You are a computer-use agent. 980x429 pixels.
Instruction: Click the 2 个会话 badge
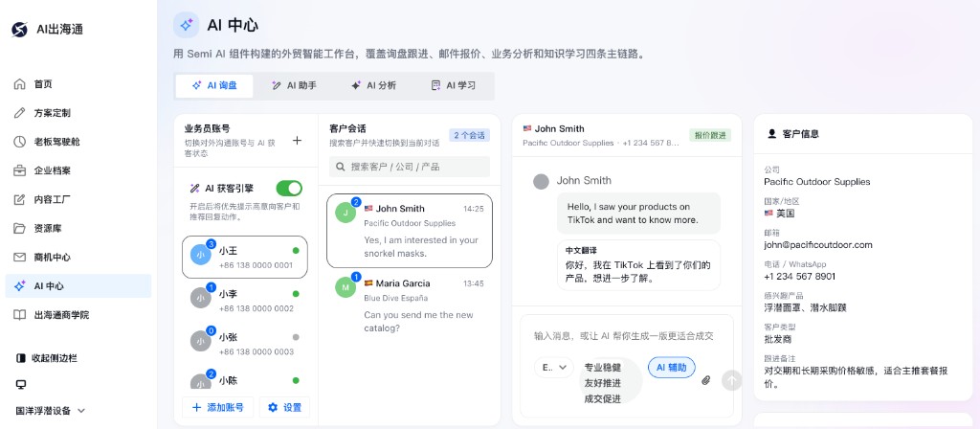pos(469,135)
